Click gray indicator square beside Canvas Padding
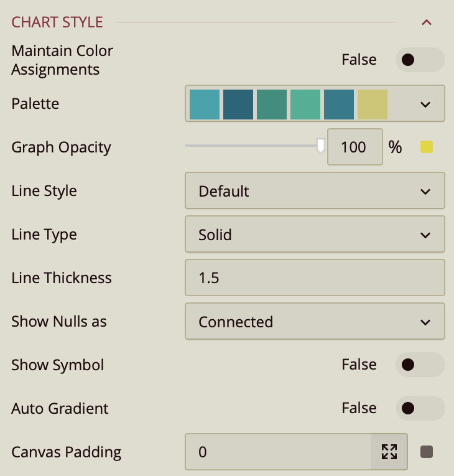 coord(427,452)
